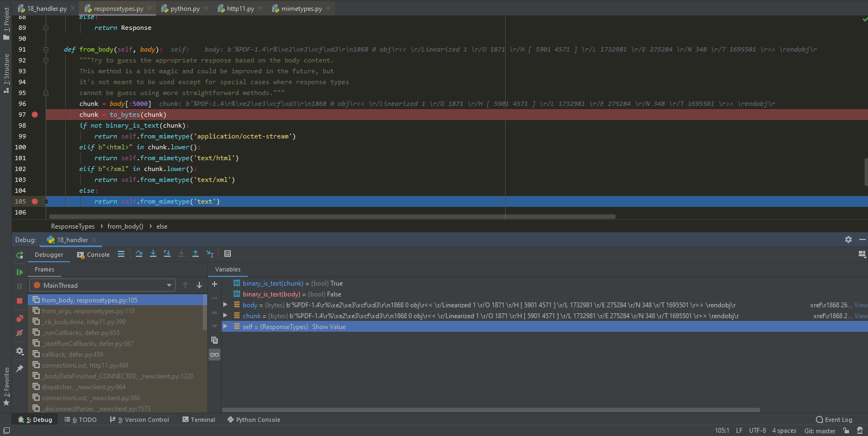Change the 4 spaces indent setting
Screen dimensions: 868x436
[784, 431]
